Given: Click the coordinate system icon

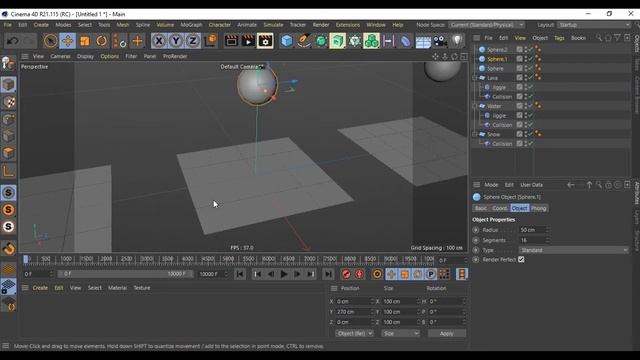Looking at the screenshot, I should (210, 41).
